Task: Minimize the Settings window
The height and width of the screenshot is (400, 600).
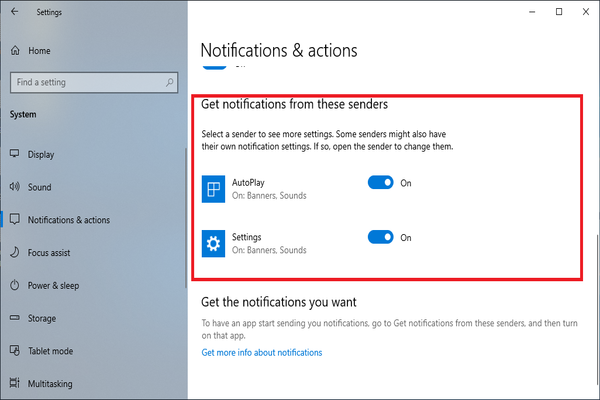Action: pyautogui.click(x=532, y=12)
